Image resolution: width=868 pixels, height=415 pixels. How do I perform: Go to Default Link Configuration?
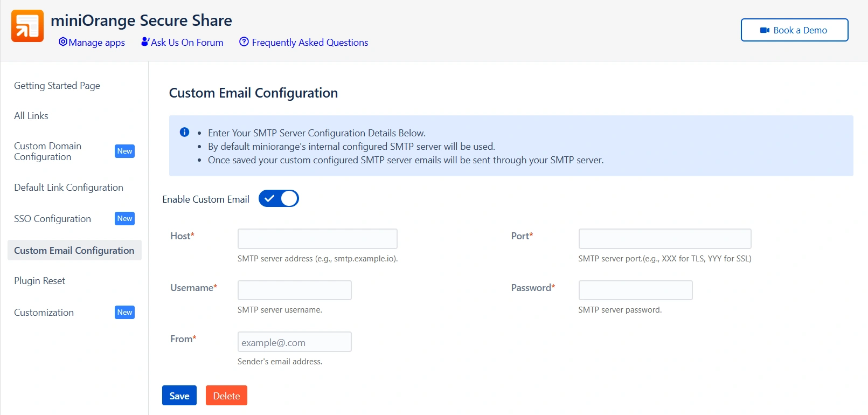68,187
